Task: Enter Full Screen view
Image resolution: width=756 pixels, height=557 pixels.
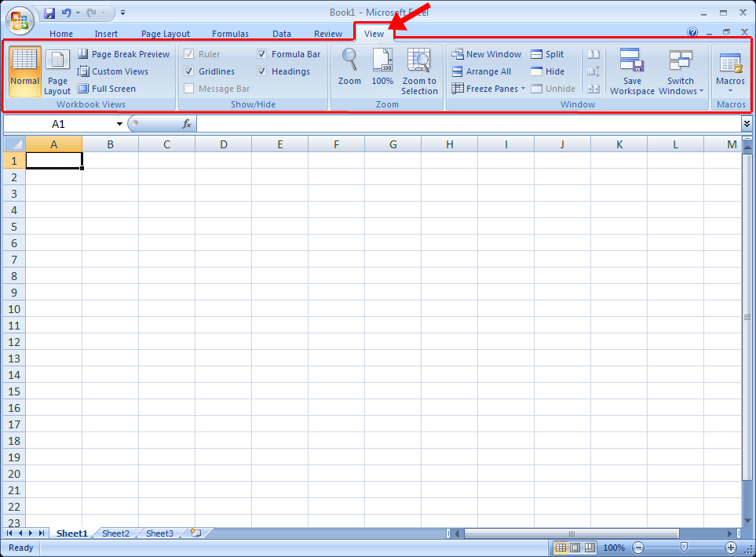Action: pyautogui.click(x=107, y=89)
